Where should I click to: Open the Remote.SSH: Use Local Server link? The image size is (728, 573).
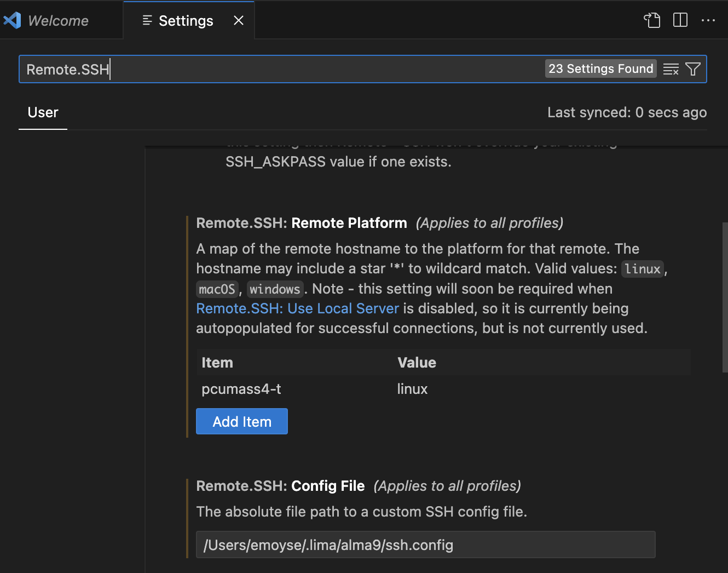click(x=297, y=308)
